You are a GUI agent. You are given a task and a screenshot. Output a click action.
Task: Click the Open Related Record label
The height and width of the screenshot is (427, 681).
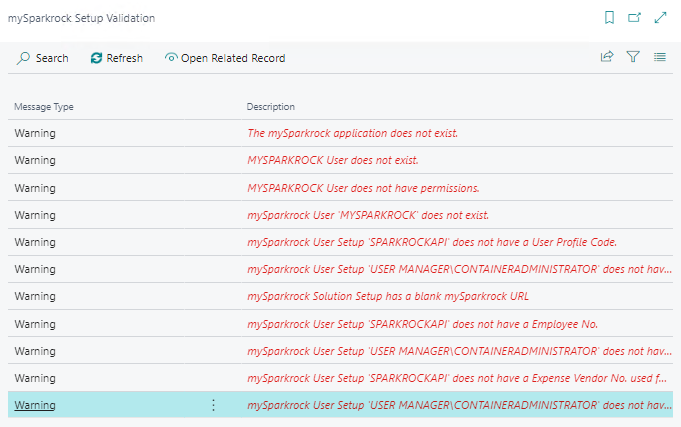(233, 58)
